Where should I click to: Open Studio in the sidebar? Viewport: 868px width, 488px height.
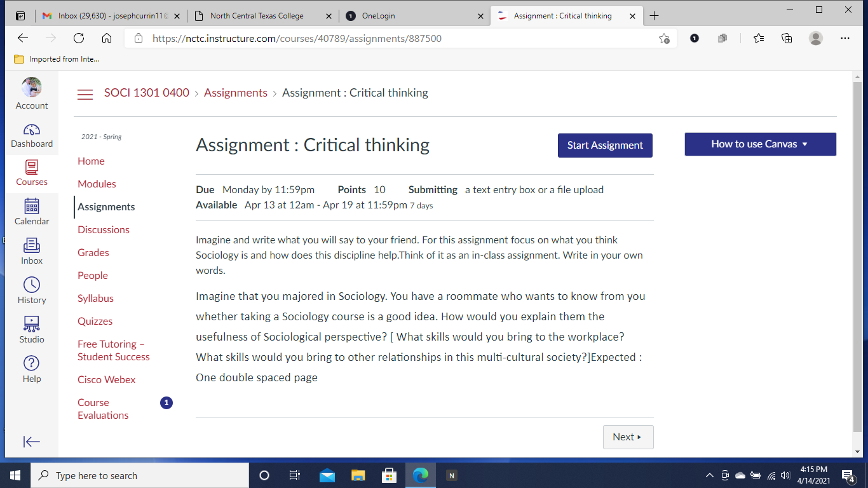click(32, 324)
